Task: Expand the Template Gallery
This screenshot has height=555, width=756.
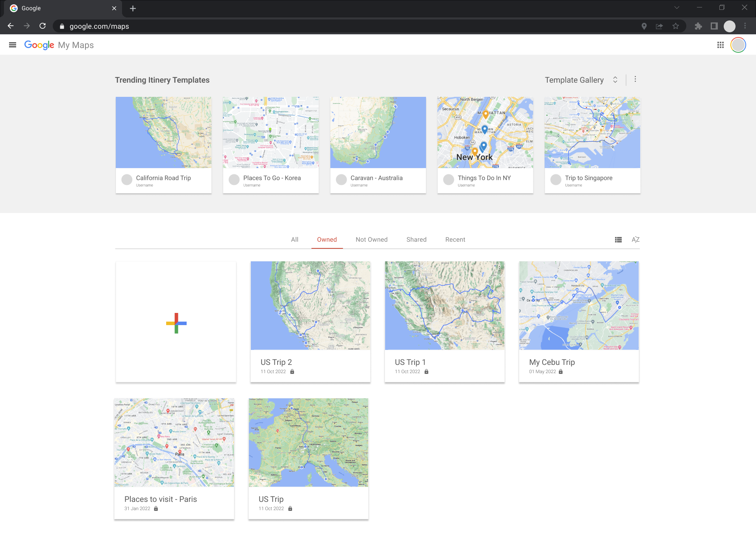Action: (x=615, y=80)
